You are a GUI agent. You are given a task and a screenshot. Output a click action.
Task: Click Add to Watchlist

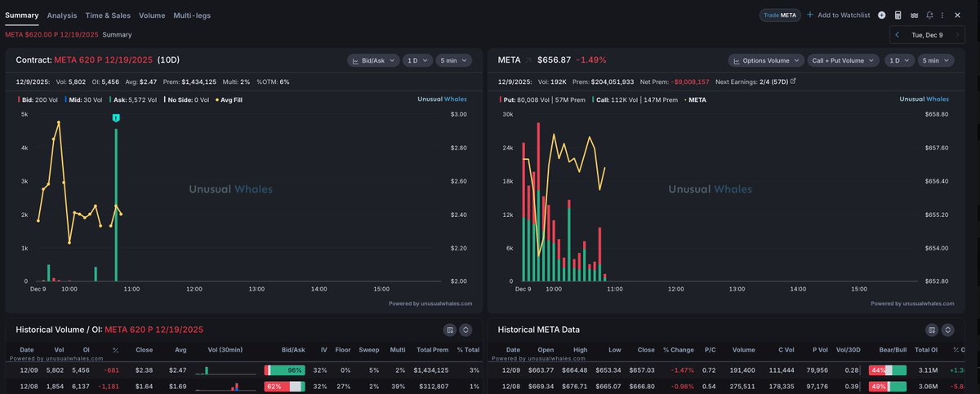pyautogui.click(x=838, y=15)
